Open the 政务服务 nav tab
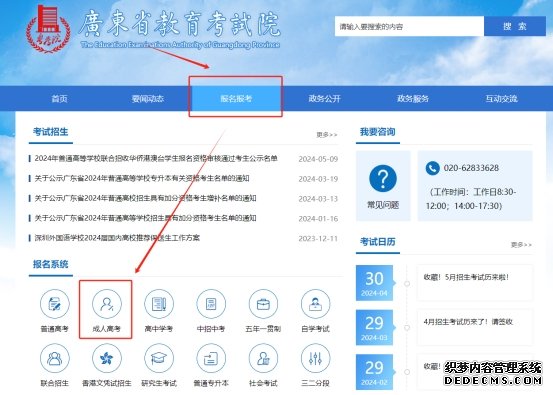 coord(413,98)
